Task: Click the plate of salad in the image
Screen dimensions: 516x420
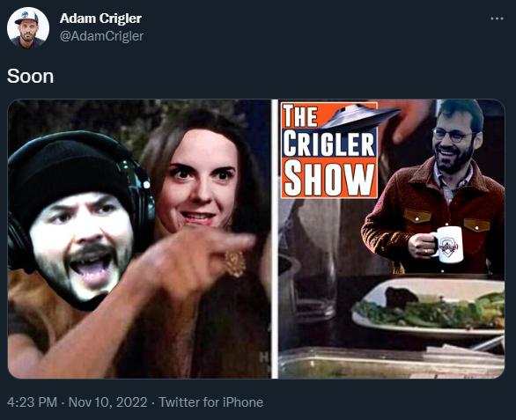Action: pyautogui.click(x=428, y=308)
